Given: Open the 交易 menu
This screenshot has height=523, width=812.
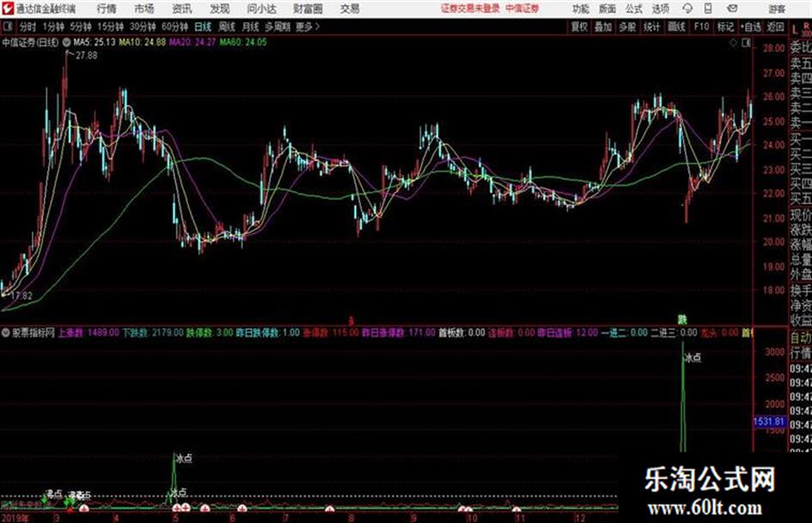Looking at the screenshot, I should [350, 9].
